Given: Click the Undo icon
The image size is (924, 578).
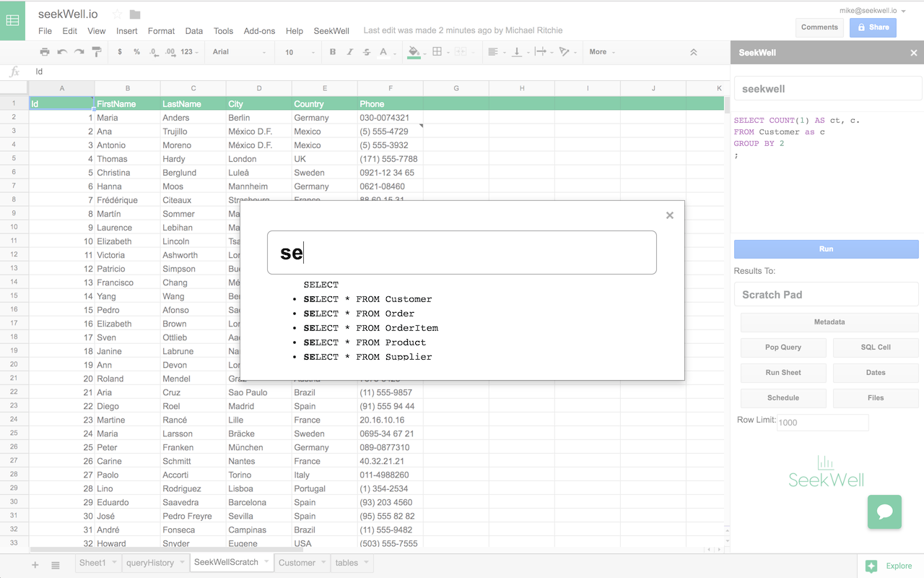Looking at the screenshot, I should [61, 52].
